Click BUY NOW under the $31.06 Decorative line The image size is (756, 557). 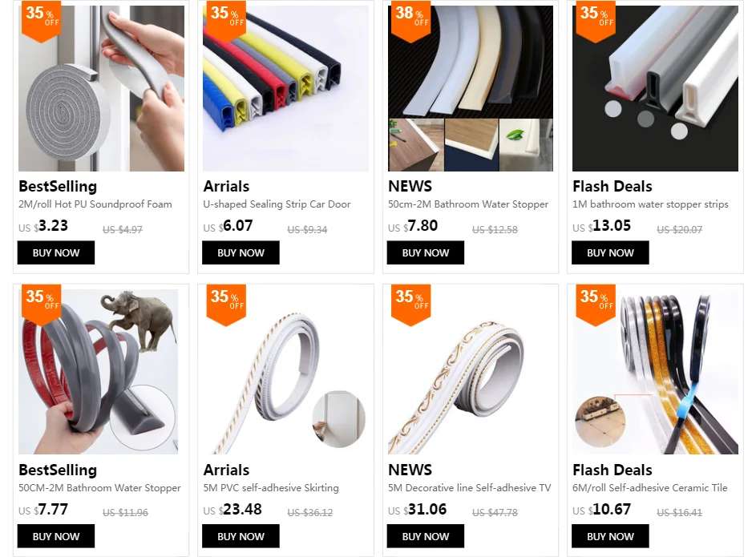425,536
